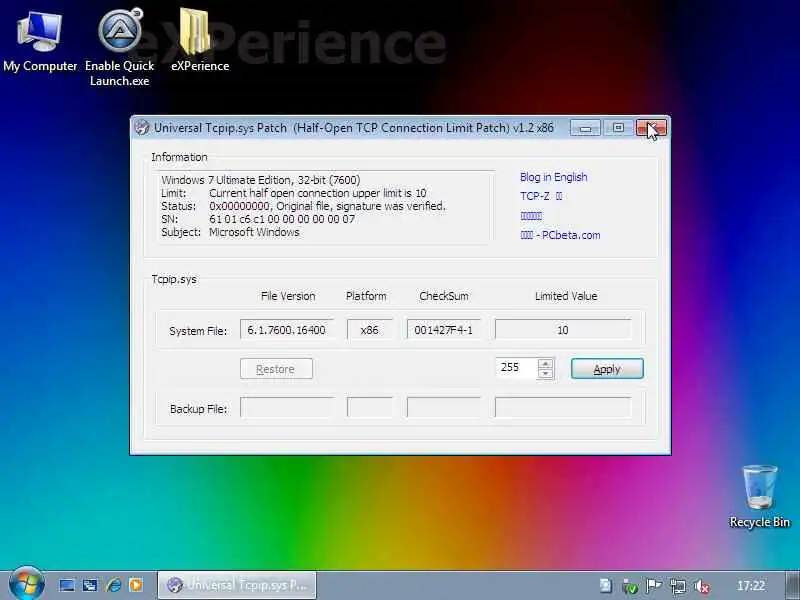
Task: Launch Internet Explorer from quick launch
Action: click(113, 585)
